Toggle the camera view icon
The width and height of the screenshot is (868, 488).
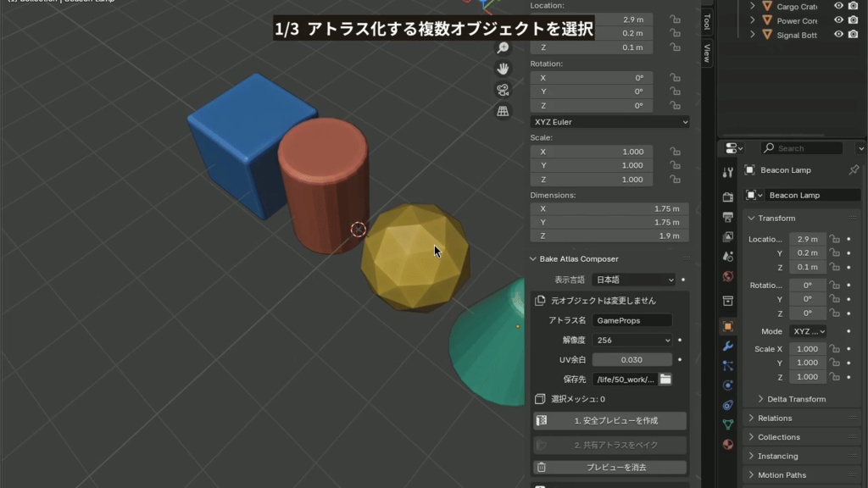[x=503, y=90]
